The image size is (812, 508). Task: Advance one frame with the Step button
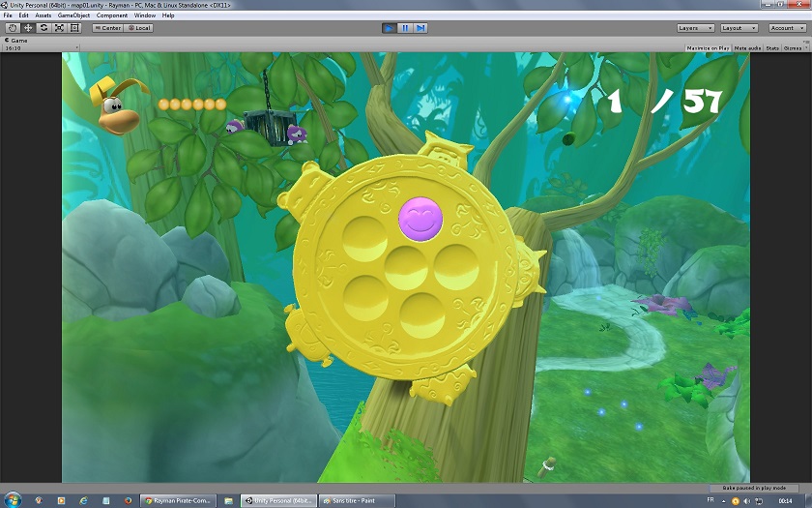[x=420, y=28]
